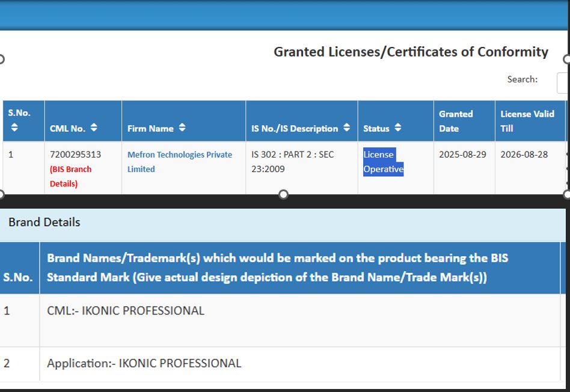Viewport: 570px width, 392px height.
Task: Select CML number 7200295313
Action: pos(75,155)
